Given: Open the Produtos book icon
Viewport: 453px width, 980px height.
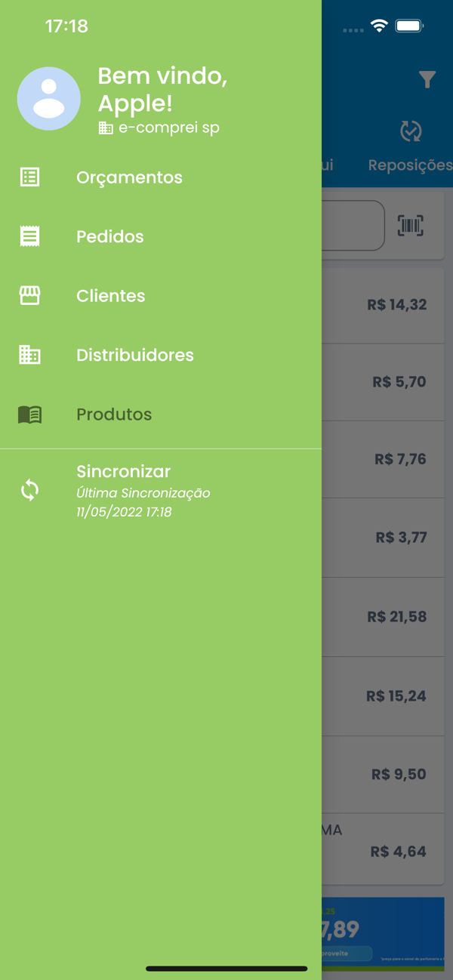Looking at the screenshot, I should tap(29, 414).
